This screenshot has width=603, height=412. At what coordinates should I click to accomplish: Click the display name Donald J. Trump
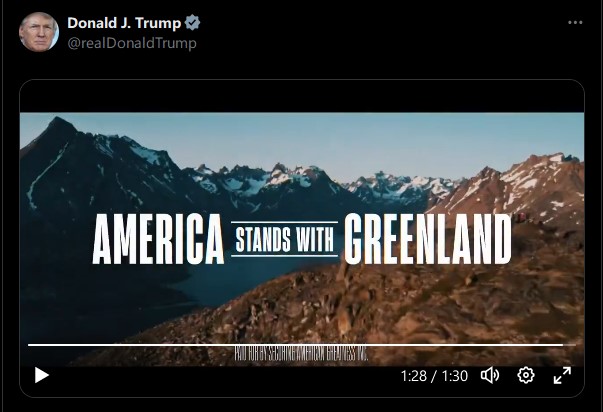point(124,23)
